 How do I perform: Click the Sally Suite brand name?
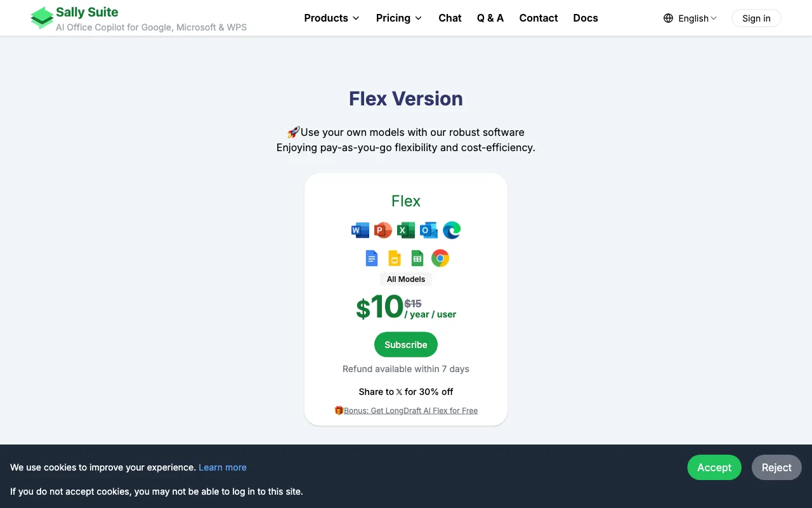(87, 12)
